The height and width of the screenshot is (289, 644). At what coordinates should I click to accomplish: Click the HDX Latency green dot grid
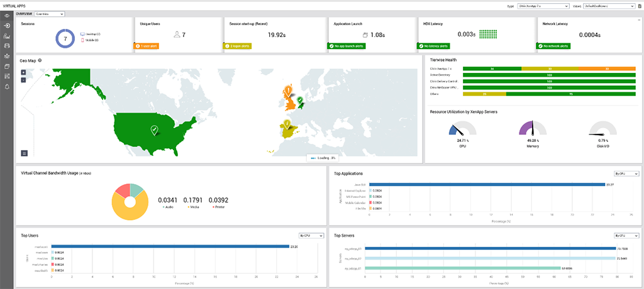coord(488,35)
